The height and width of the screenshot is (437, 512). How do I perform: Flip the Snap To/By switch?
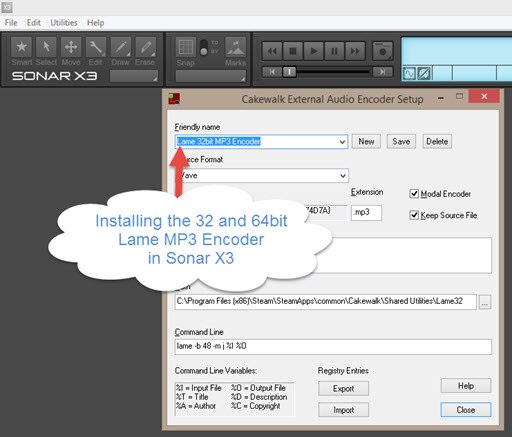204,47
